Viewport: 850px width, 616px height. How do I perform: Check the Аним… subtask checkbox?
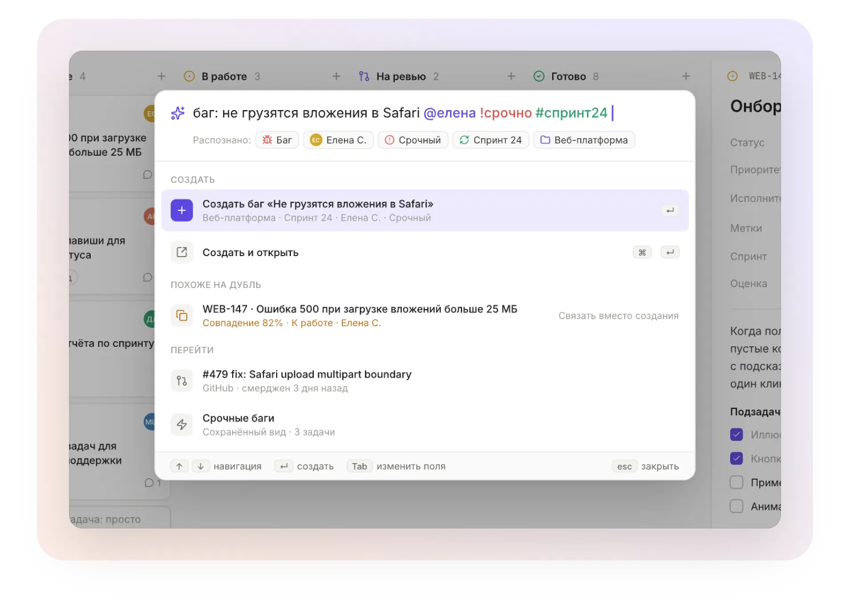[736, 506]
